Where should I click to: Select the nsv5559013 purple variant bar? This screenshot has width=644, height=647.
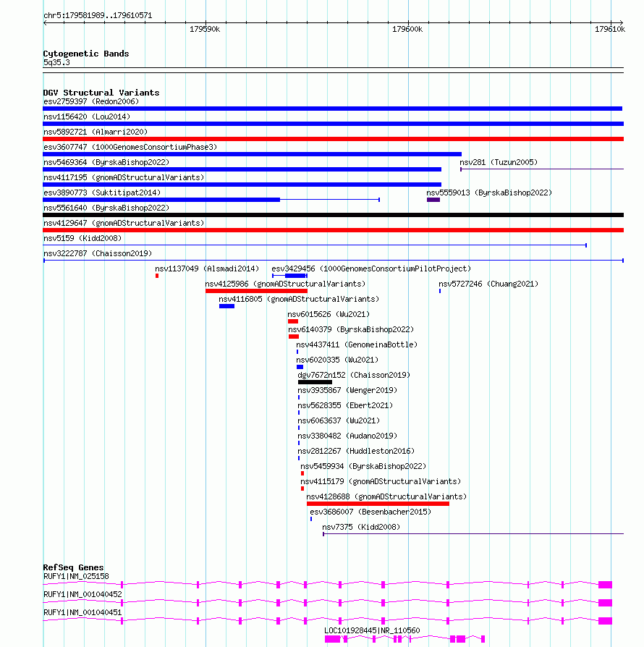(x=433, y=200)
